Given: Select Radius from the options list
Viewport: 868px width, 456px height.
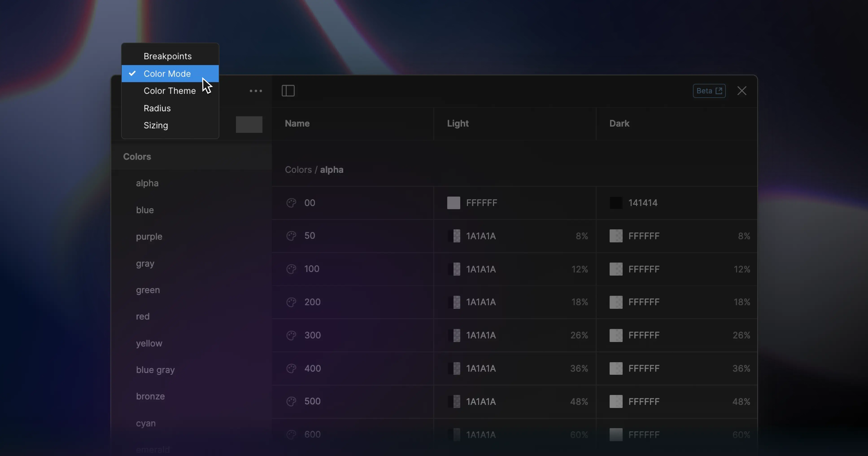Looking at the screenshot, I should 157,107.
